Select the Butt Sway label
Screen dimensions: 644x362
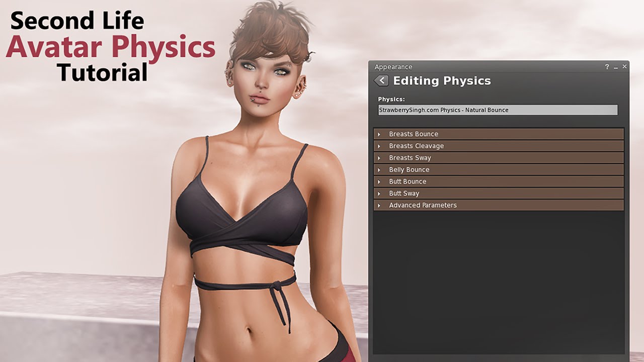coord(404,194)
